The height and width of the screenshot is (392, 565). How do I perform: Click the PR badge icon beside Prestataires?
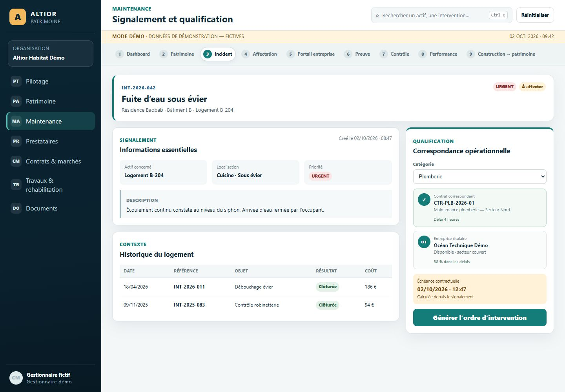16,141
